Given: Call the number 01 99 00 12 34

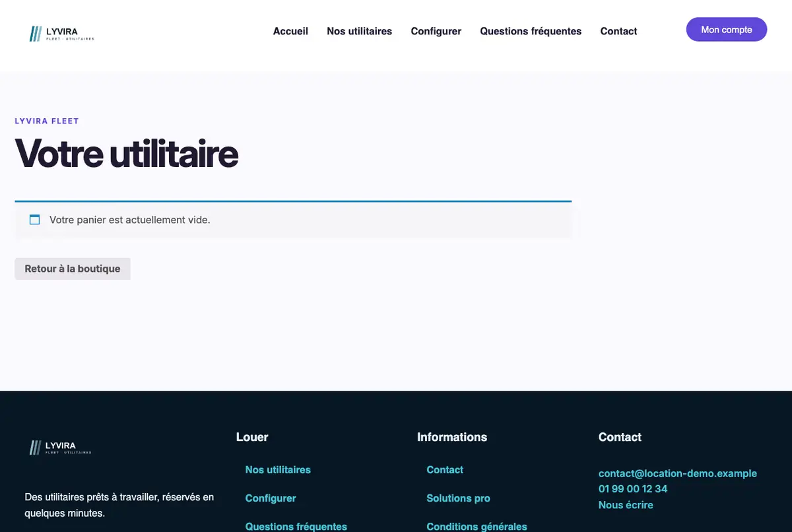Looking at the screenshot, I should 633,489.
